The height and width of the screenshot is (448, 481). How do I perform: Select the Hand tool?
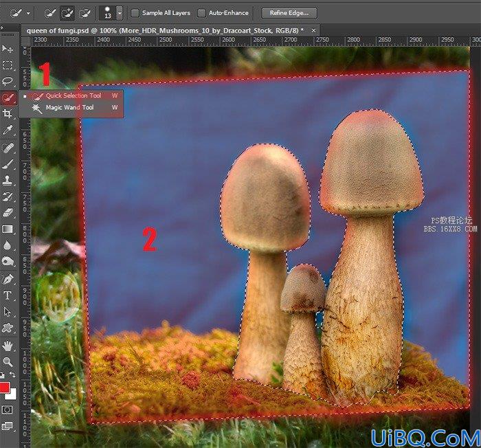[8, 346]
